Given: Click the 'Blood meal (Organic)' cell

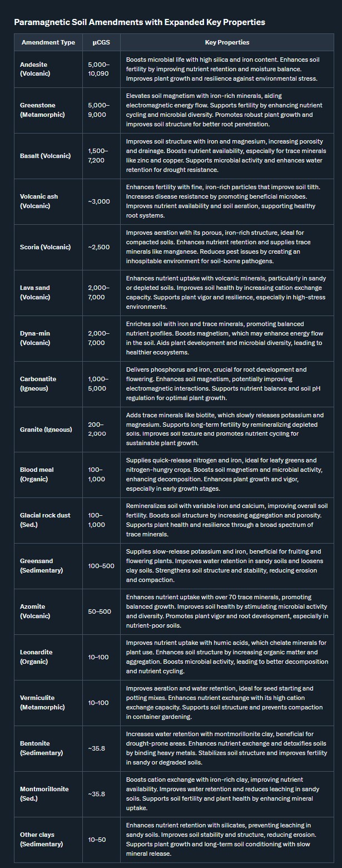Looking at the screenshot, I should 37,474.
